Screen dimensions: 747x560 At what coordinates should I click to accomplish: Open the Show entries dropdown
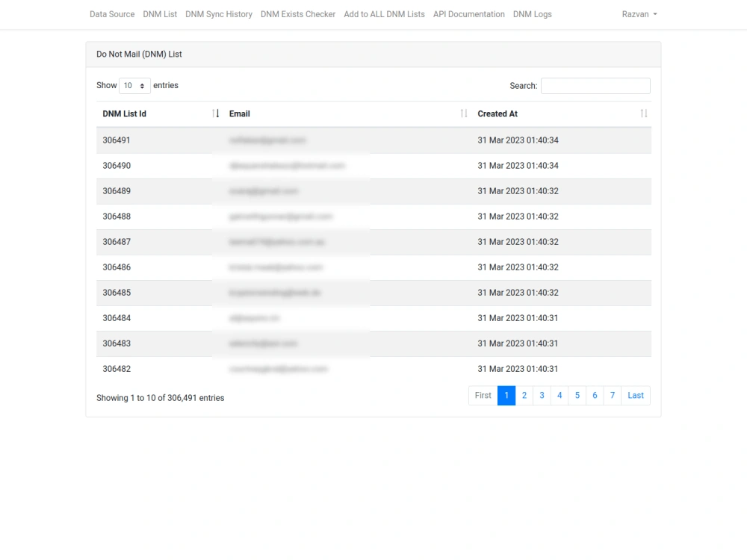[x=134, y=85]
